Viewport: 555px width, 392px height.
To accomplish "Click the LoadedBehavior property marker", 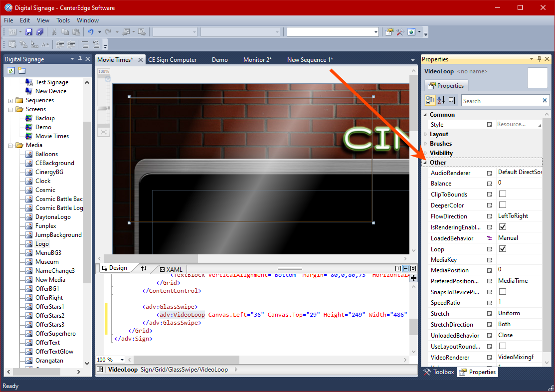I will [489, 238].
